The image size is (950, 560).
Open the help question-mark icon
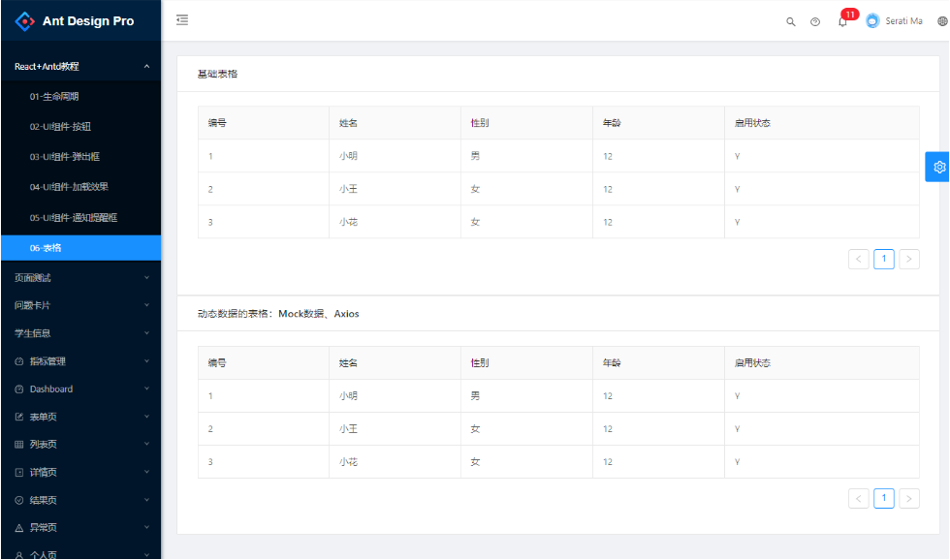[x=815, y=20]
